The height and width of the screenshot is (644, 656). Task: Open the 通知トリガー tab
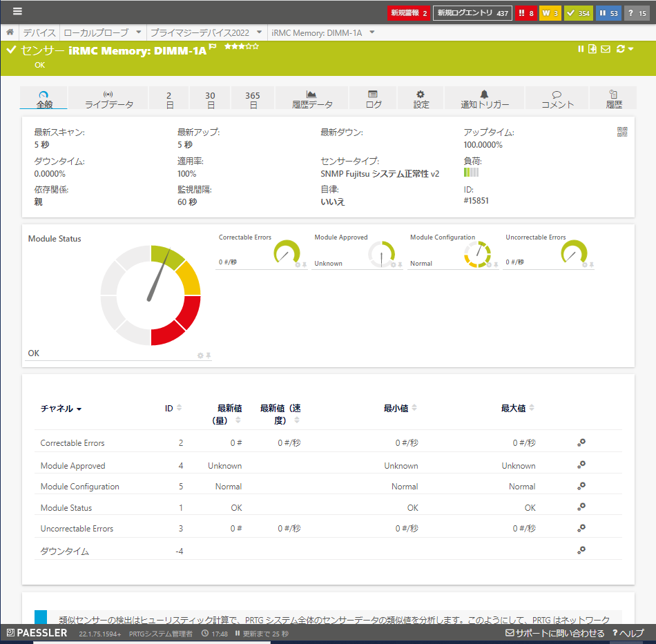(x=485, y=99)
